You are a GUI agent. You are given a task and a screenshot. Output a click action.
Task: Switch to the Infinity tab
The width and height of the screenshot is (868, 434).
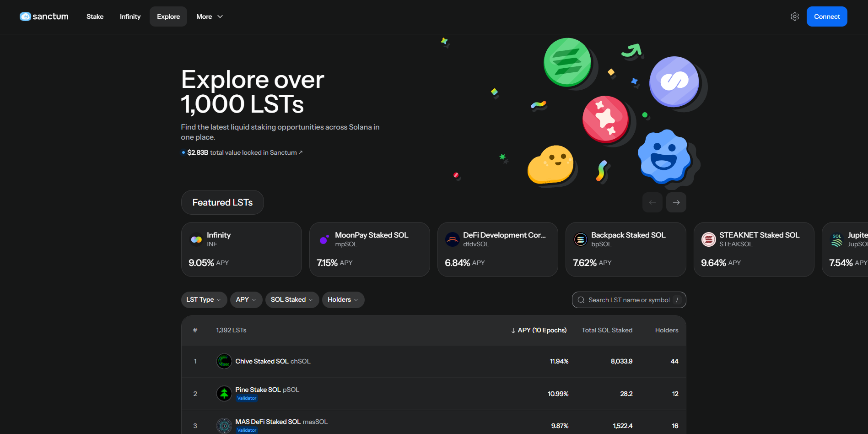(x=130, y=16)
